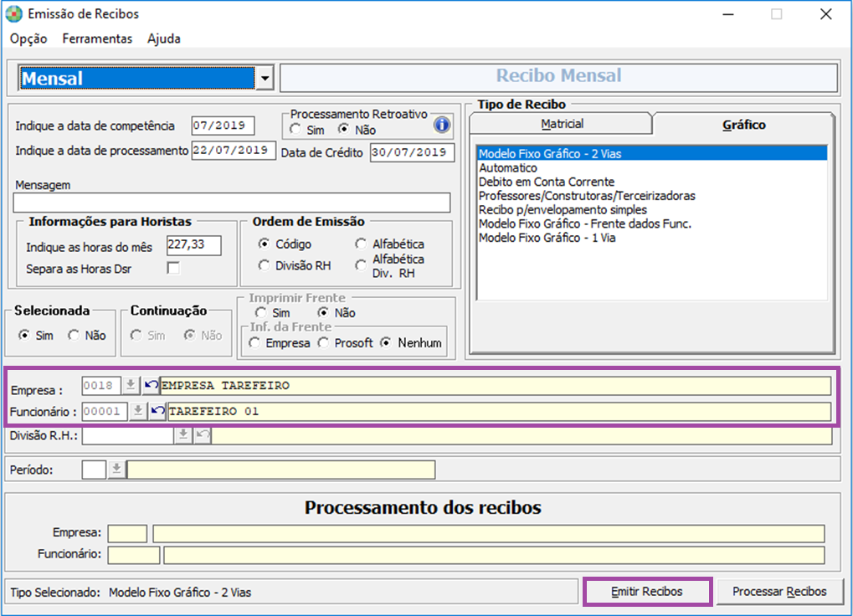
Task: Select Sim for Processamento Retroativo
Action: click(295, 130)
